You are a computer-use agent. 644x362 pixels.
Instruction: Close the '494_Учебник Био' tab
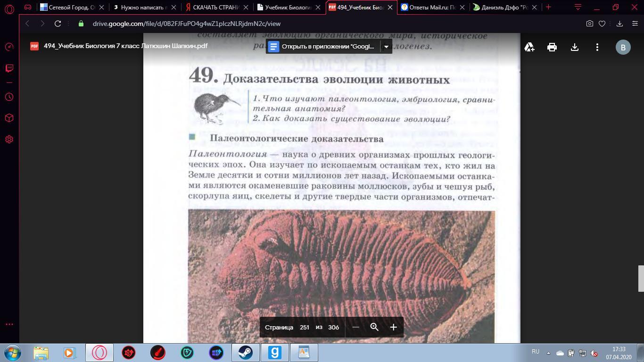coord(390,8)
